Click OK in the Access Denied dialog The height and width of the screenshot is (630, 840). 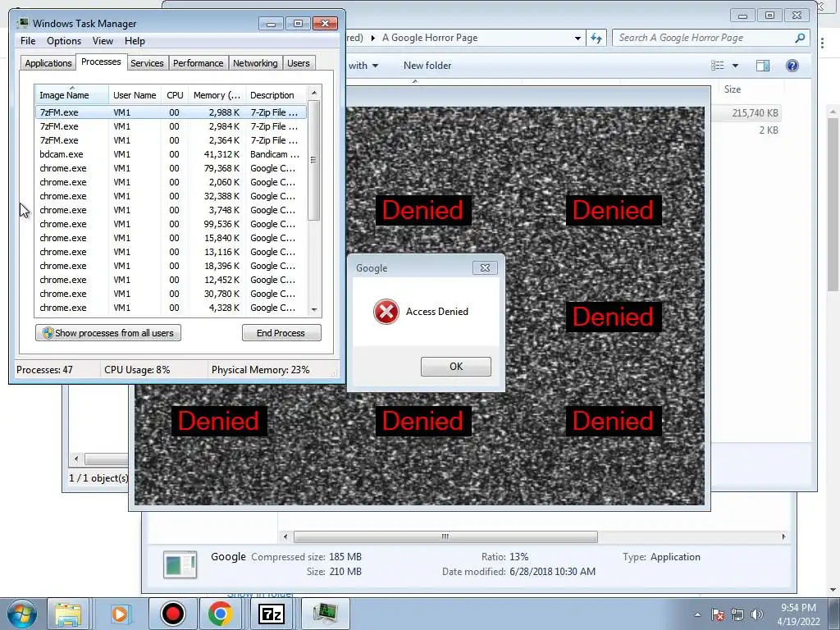click(x=456, y=367)
